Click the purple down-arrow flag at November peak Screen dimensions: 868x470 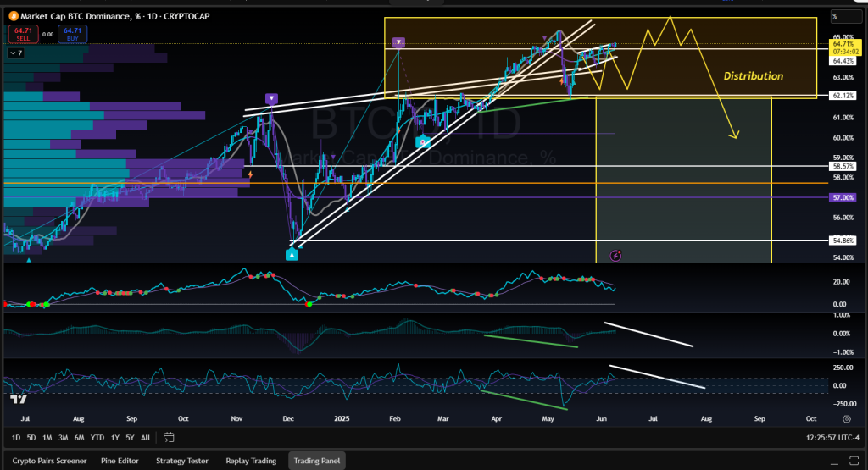tap(271, 98)
